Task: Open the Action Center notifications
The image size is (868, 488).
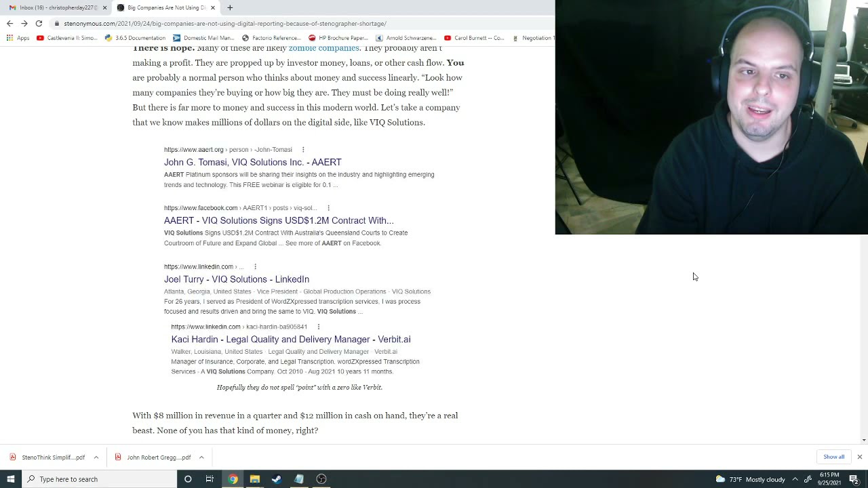Action: 854,479
